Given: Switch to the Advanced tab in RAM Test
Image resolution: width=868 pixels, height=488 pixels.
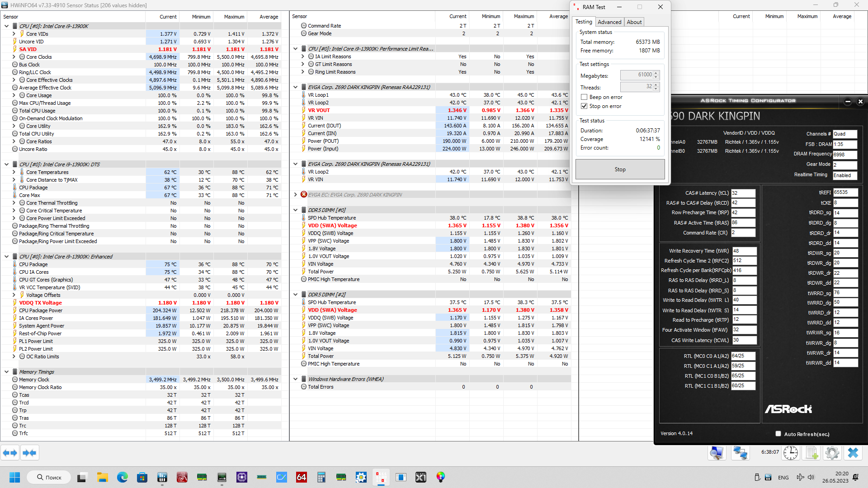Looking at the screenshot, I should pyautogui.click(x=609, y=22).
